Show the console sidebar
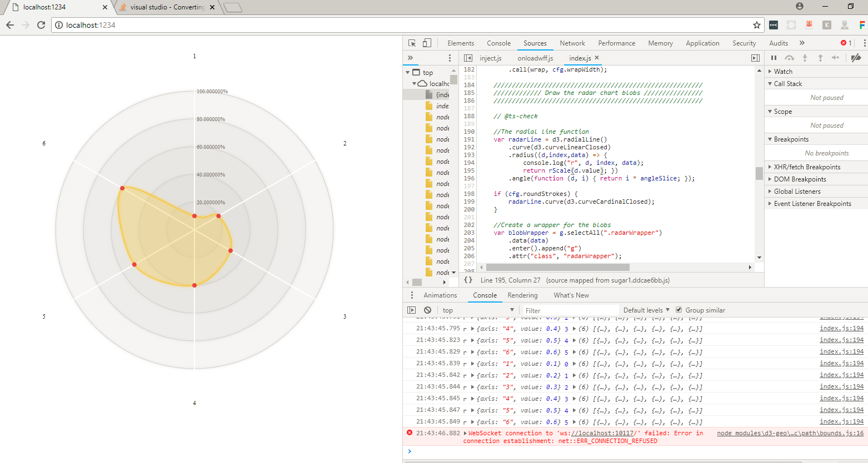The width and height of the screenshot is (868, 463). point(412,310)
